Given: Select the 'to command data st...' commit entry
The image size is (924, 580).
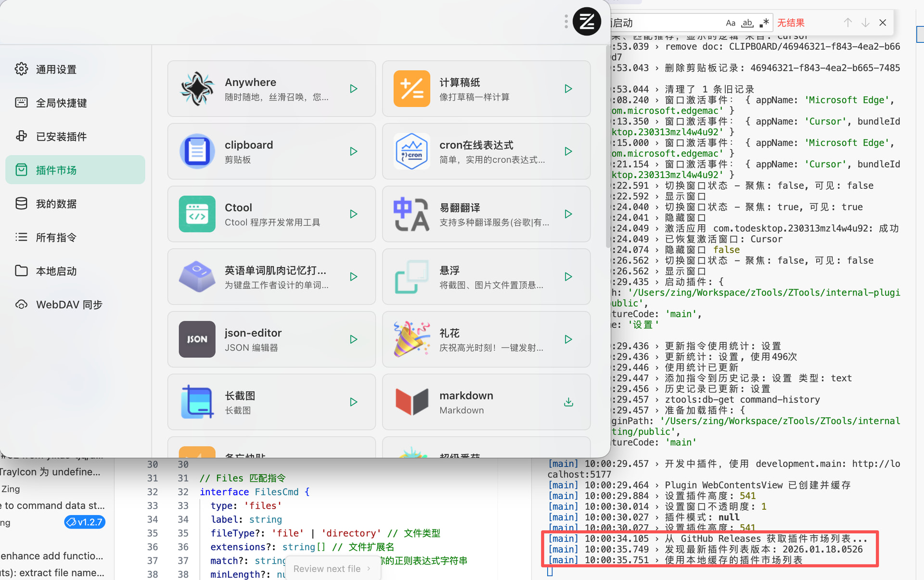Looking at the screenshot, I should click(52, 505).
